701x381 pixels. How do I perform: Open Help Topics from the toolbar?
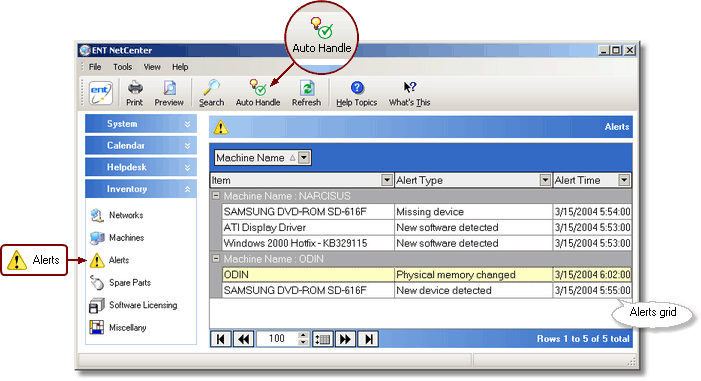(x=357, y=93)
